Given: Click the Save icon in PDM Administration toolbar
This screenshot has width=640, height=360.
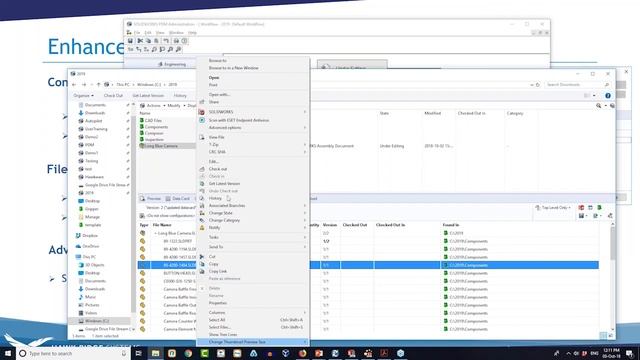Looking at the screenshot, I should point(130,41).
